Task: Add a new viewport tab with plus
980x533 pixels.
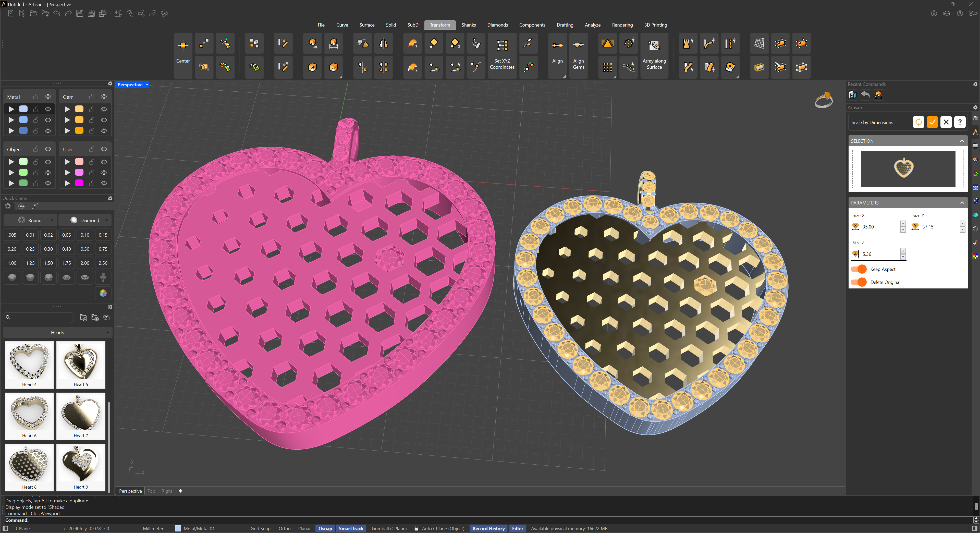Action: point(180,491)
